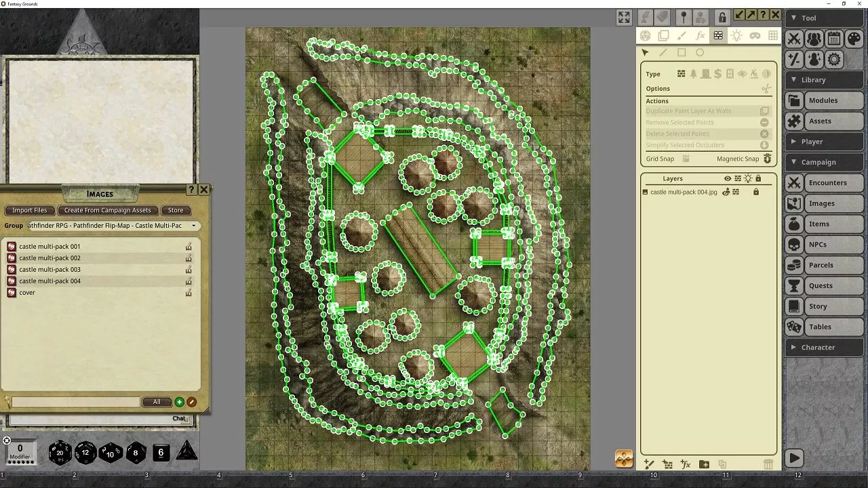Expand the Character section
Image resolution: width=868 pixels, height=488 pixels.
824,347
